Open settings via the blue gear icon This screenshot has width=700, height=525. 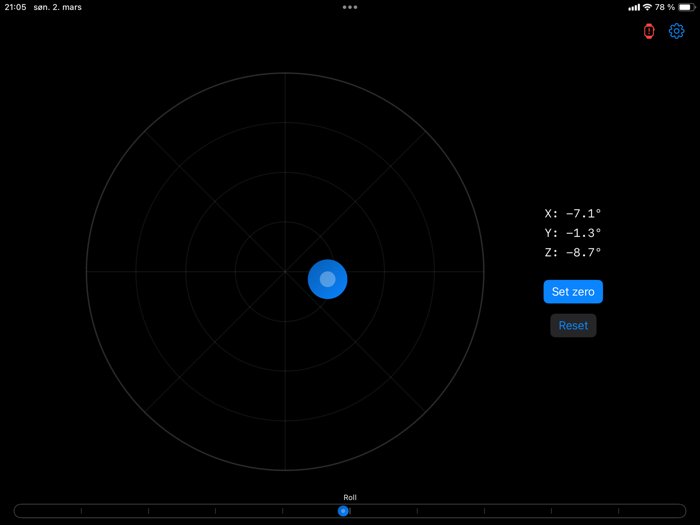676,31
